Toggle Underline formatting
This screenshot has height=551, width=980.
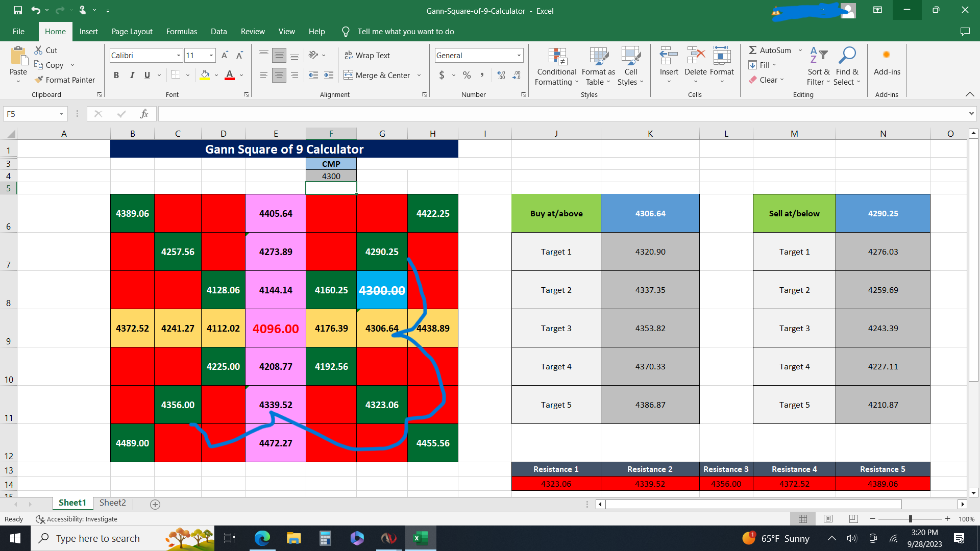pos(147,75)
